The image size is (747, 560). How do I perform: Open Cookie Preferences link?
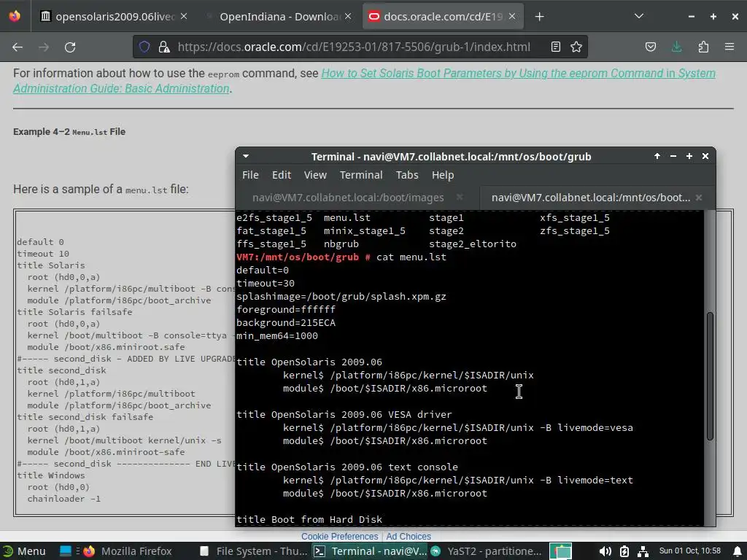(339, 536)
